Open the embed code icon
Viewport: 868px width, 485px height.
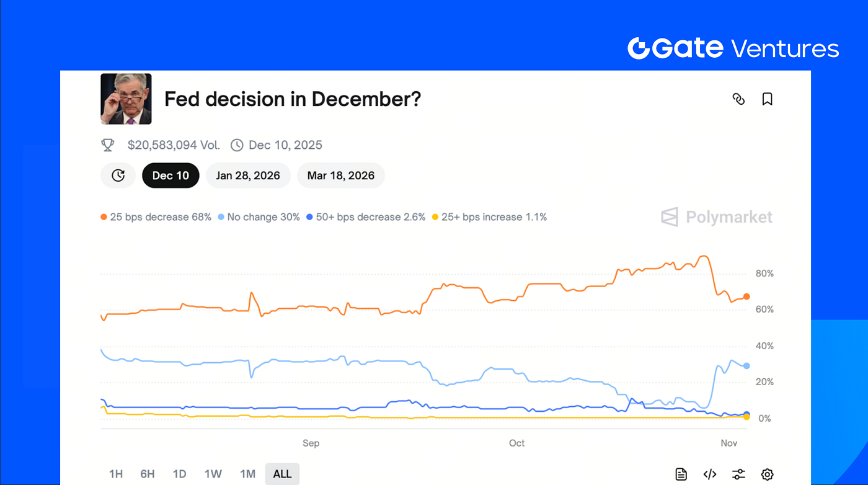click(x=710, y=474)
